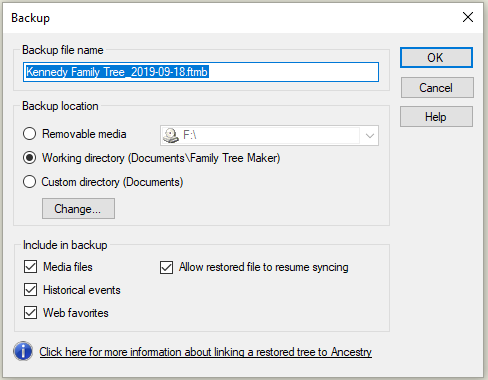Confirm the backup with OK

click(x=436, y=58)
